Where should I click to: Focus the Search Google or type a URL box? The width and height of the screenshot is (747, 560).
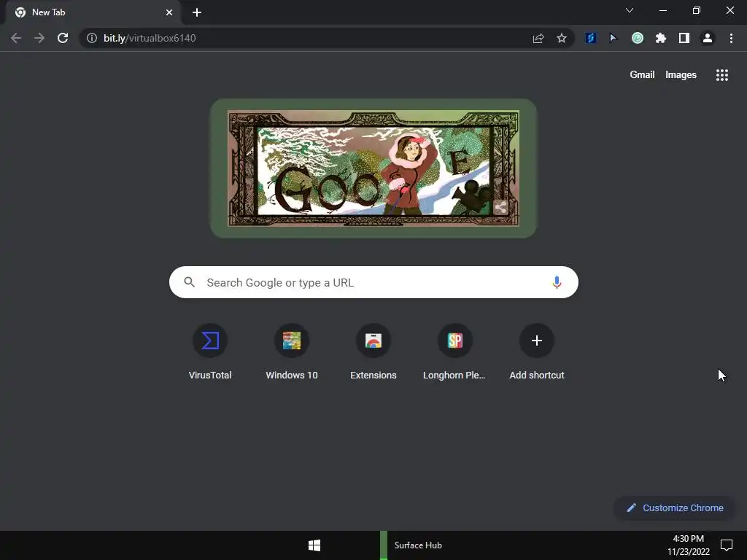(373, 282)
